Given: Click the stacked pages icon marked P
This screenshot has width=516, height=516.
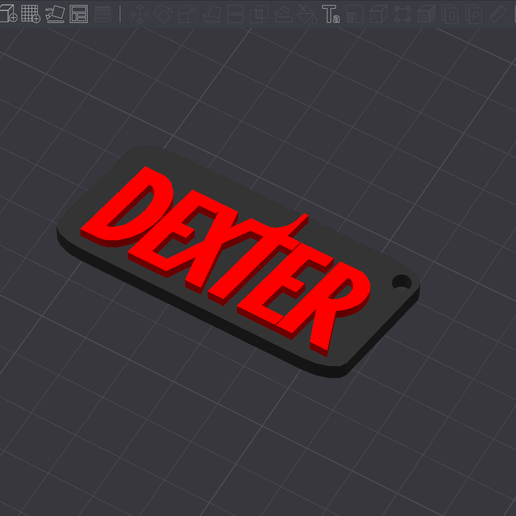Looking at the screenshot, I should pyautogui.click(x=474, y=14).
